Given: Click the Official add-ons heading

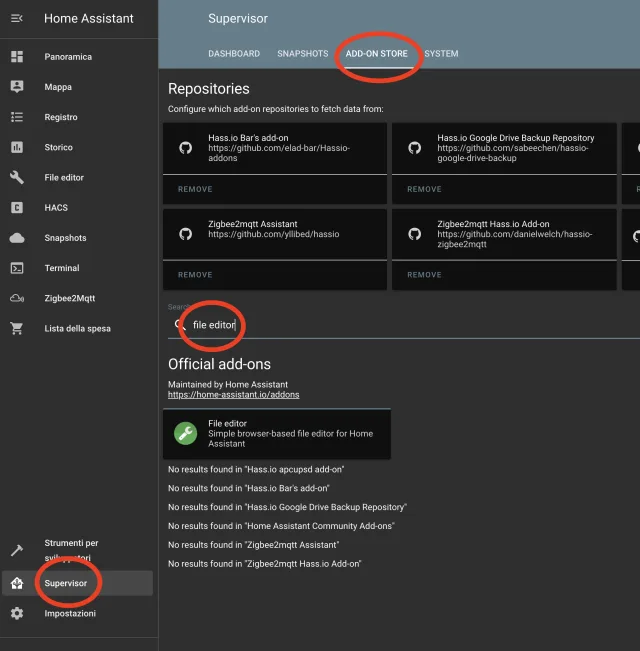Looking at the screenshot, I should tap(219, 364).
